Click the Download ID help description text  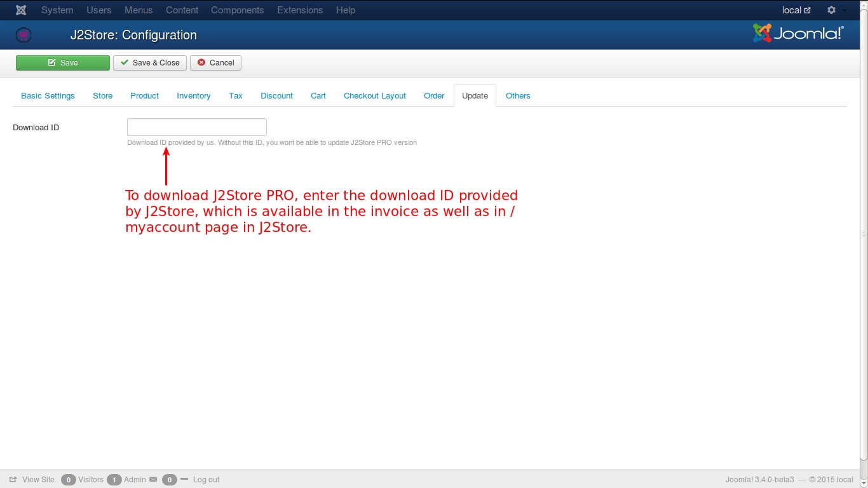pyautogui.click(x=272, y=142)
